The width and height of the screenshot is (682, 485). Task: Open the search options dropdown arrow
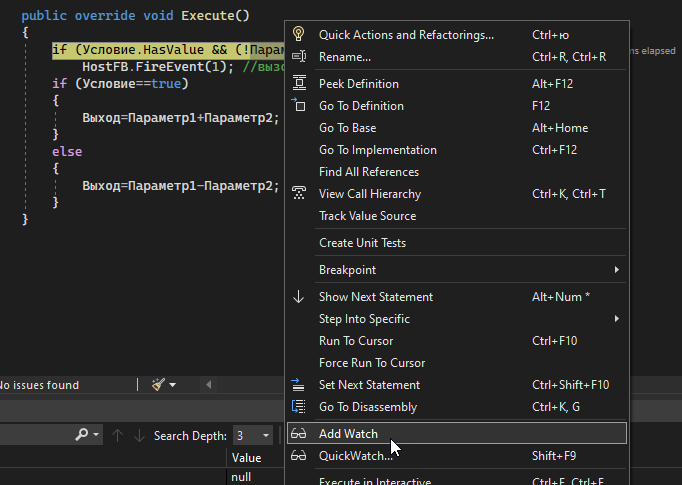point(96,435)
